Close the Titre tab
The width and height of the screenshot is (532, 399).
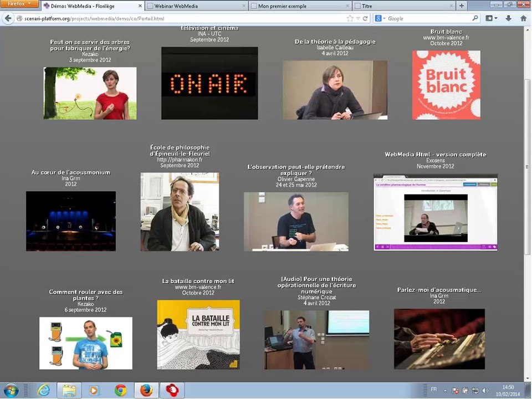(x=451, y=6)
